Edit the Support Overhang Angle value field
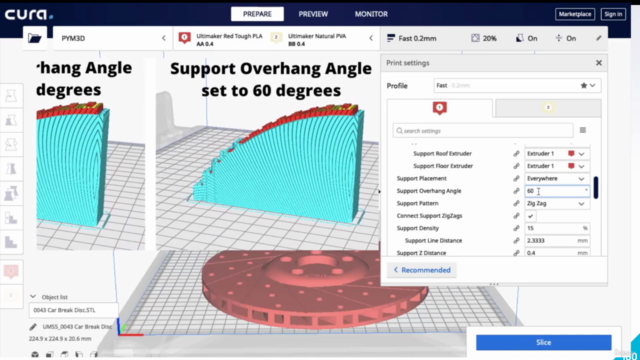This screenshot has width=640, height=360. [557, 191]
